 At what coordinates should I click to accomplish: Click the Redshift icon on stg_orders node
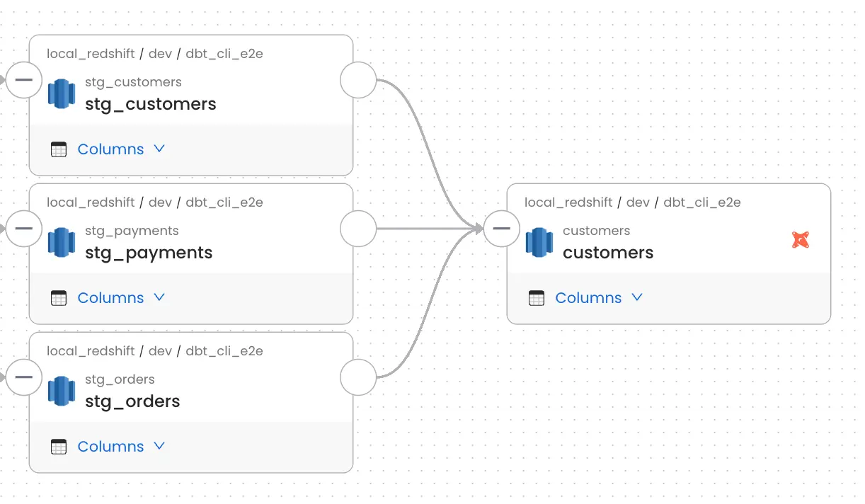tap(62, 391)
